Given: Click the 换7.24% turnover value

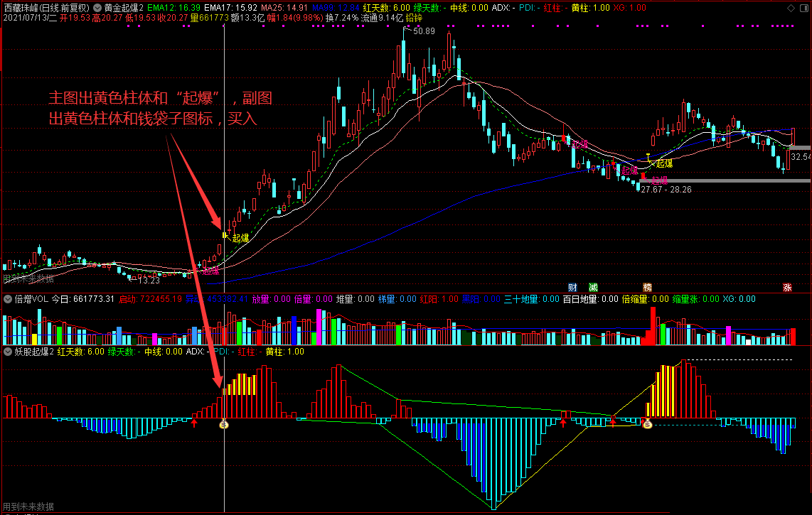Looking at the screenshot, I should coord(342,18).
